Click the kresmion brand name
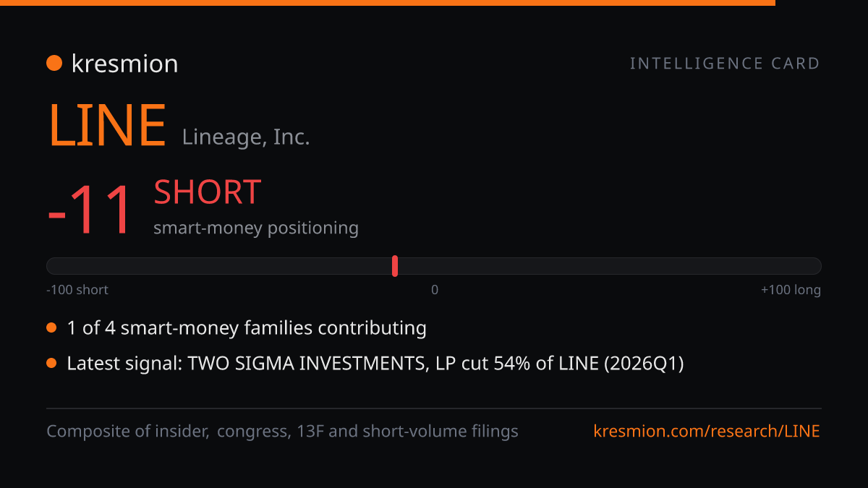The height and width of the screenshot is (488, 868). 124,64
